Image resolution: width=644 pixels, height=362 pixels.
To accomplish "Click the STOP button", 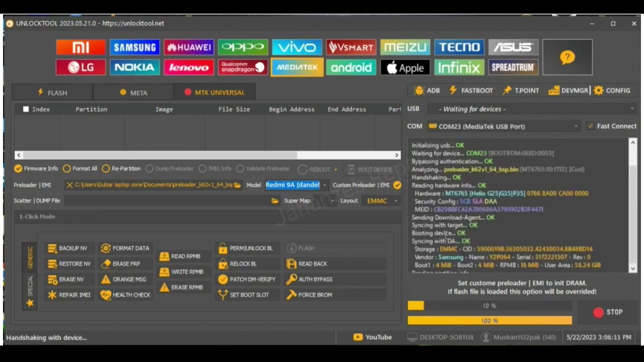I will [x=608, y=312].
